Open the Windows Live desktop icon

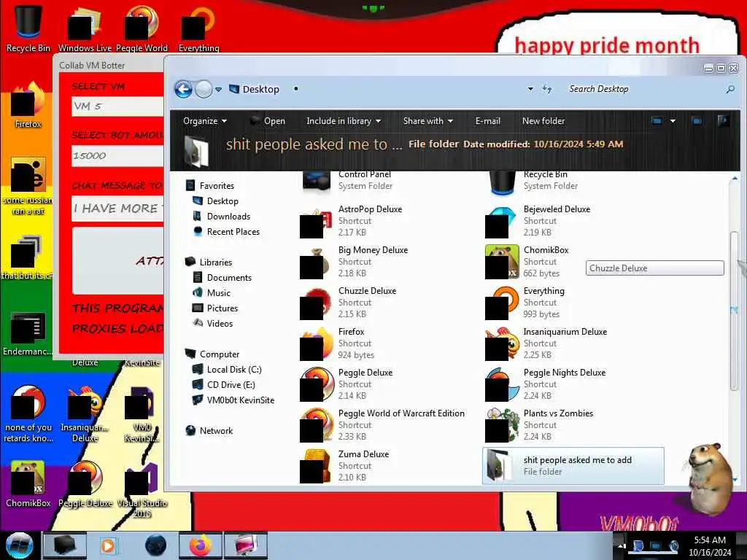pyautogui.click(x=85, y=28)
